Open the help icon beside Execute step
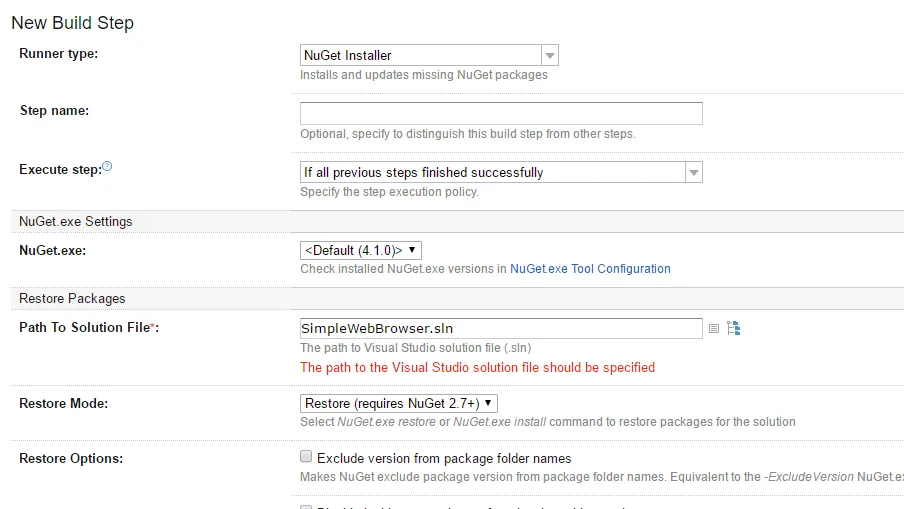This screenshot has height=509, width=904. pos(107,167)
